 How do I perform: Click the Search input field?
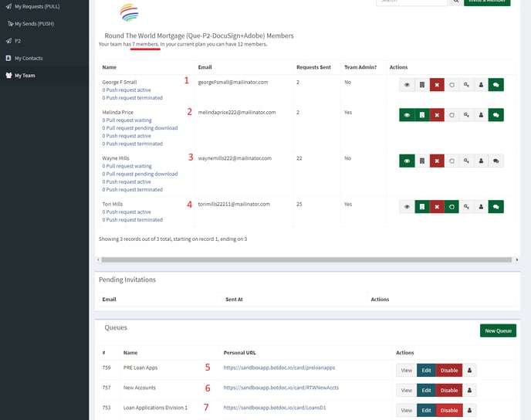(x=411, y=2)
